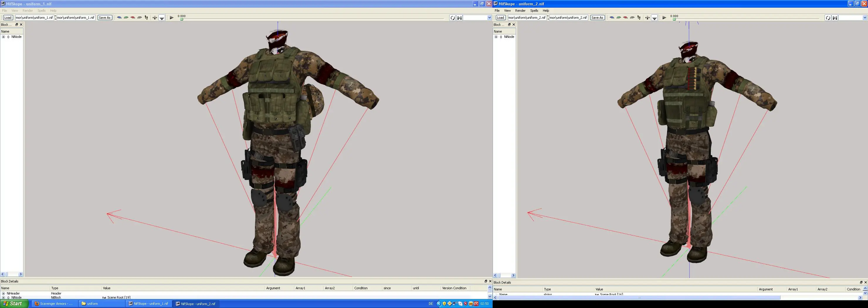
Task: Click Load button in uniform_1 window
Action: pyautogui.click(x=8, y=18)
